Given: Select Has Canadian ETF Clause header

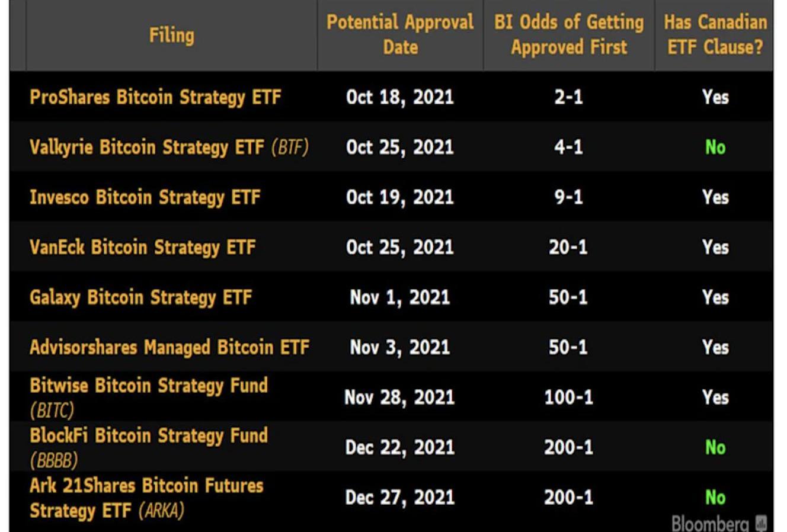Looking at the screenshot, I should (x=715, y=35).
